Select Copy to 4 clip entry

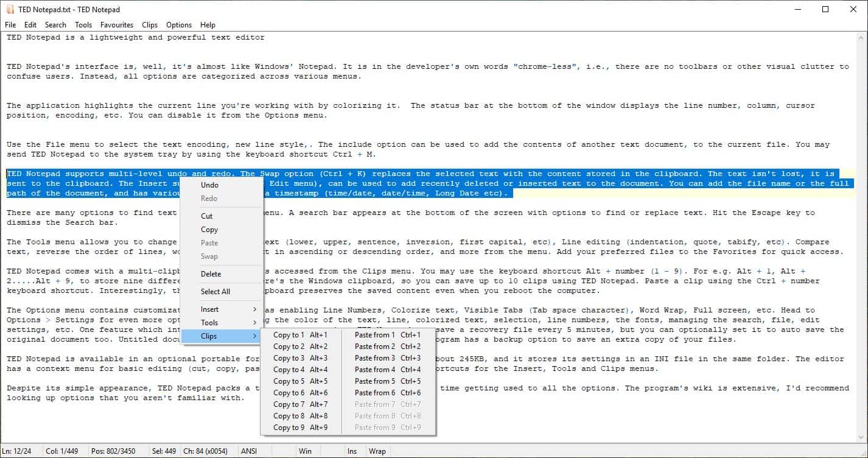point(301,370)
